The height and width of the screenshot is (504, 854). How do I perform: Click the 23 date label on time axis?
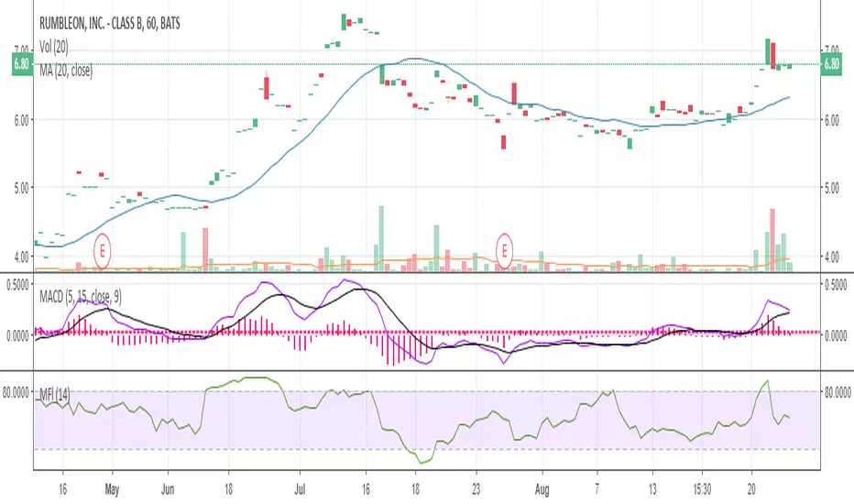tap(476, 489)
